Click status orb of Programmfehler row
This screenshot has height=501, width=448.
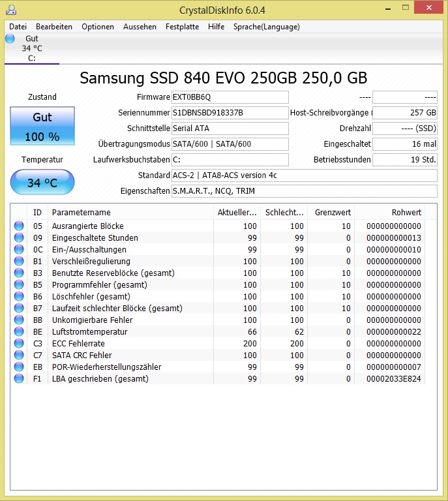click(x=19, y=284)
